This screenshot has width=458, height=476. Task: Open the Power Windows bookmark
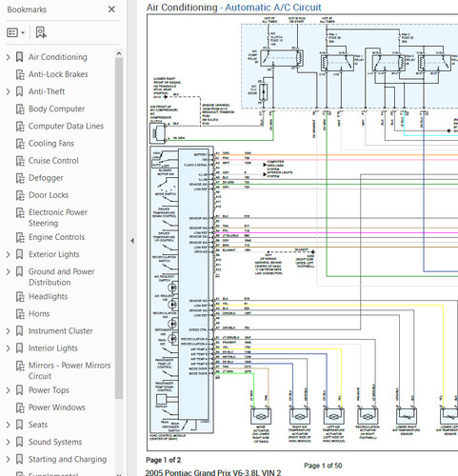point(57,407)
